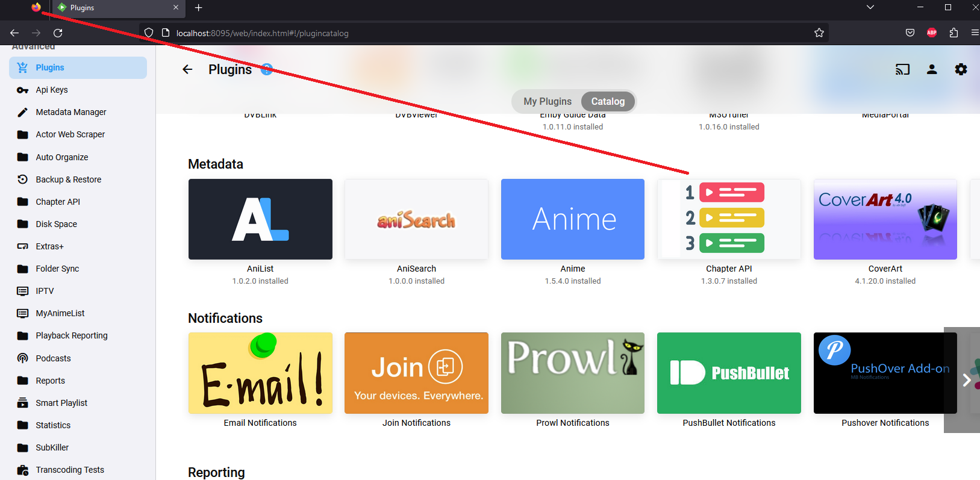
Task: Click the Auto Organize folder icon
Action: coord(23,157)
